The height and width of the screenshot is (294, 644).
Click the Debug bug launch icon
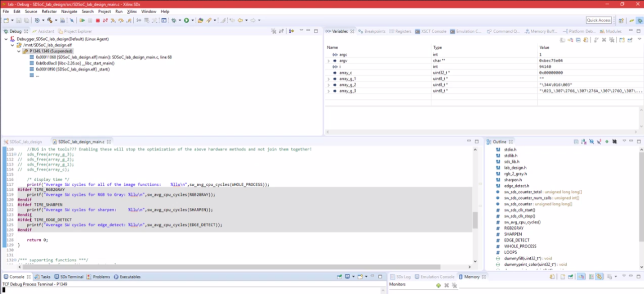(x=174, y=20)
